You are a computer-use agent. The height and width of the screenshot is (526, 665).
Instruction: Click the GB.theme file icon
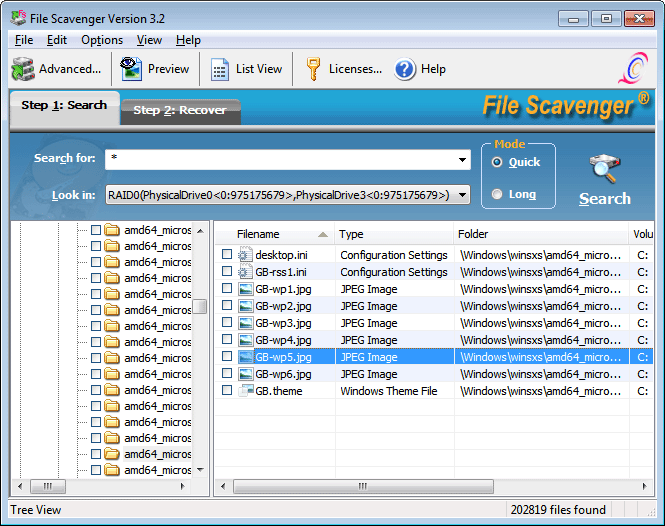(x=245, y=391)
